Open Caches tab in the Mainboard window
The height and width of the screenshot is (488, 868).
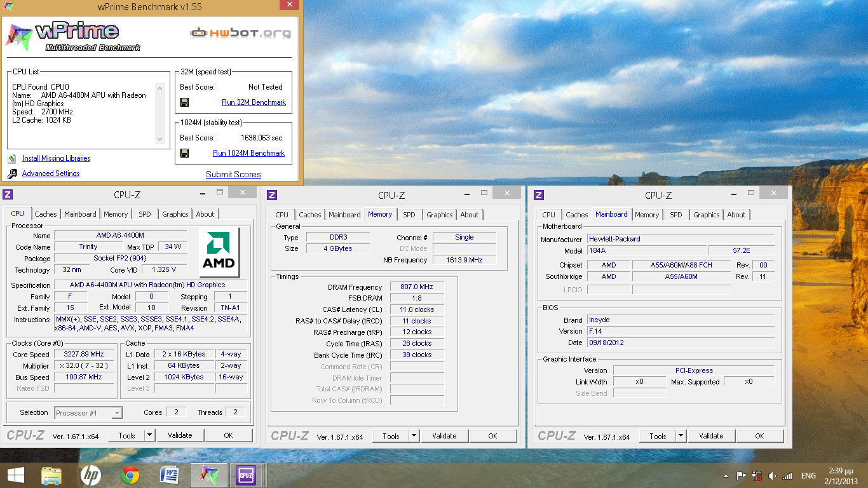(577, 215)
